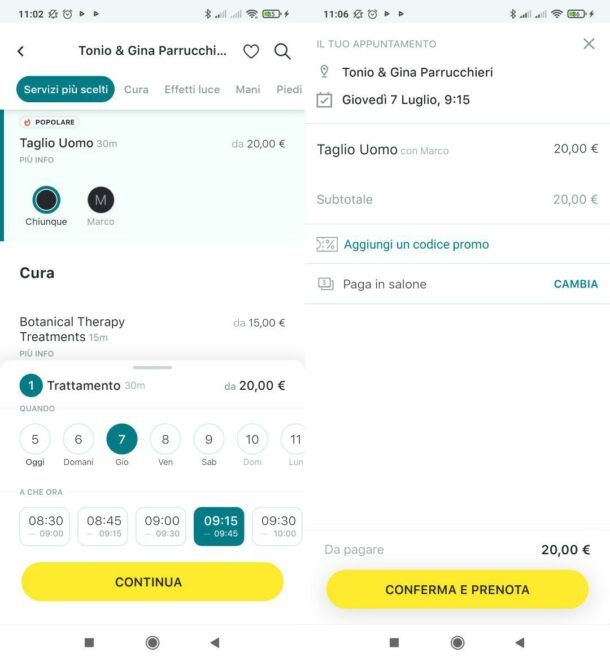
Task: Select date 8 Ven
Action: click(165, 445)
